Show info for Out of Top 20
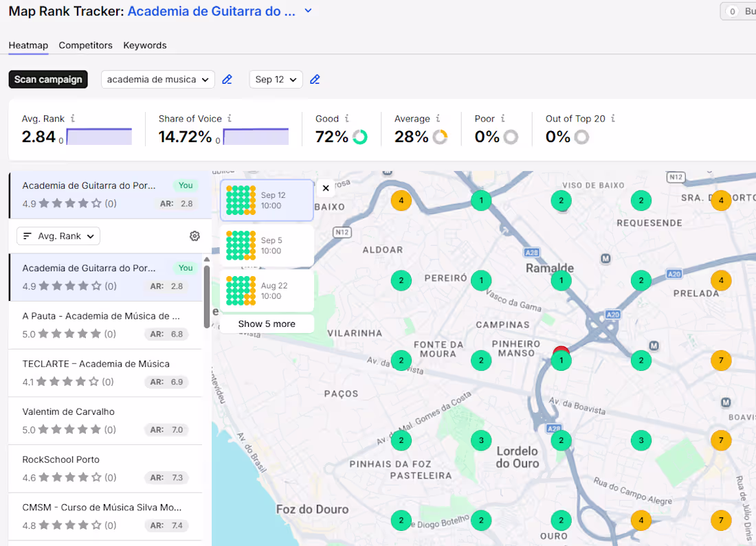This screenshot has width=756, height=546. (x=613, y=118)
